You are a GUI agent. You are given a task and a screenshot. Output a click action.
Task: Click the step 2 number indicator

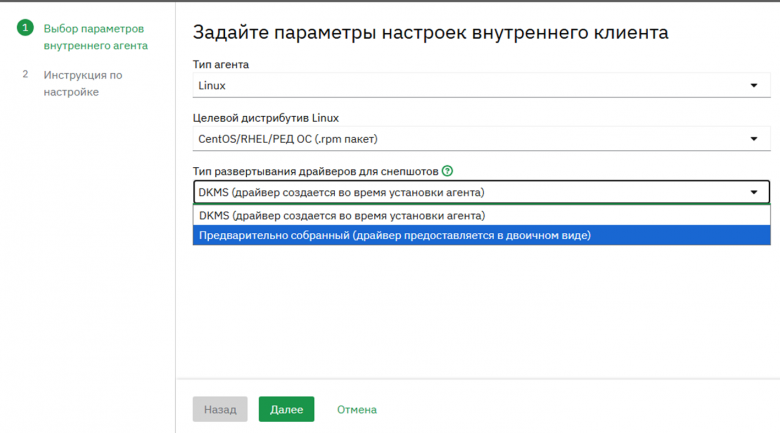25,74
